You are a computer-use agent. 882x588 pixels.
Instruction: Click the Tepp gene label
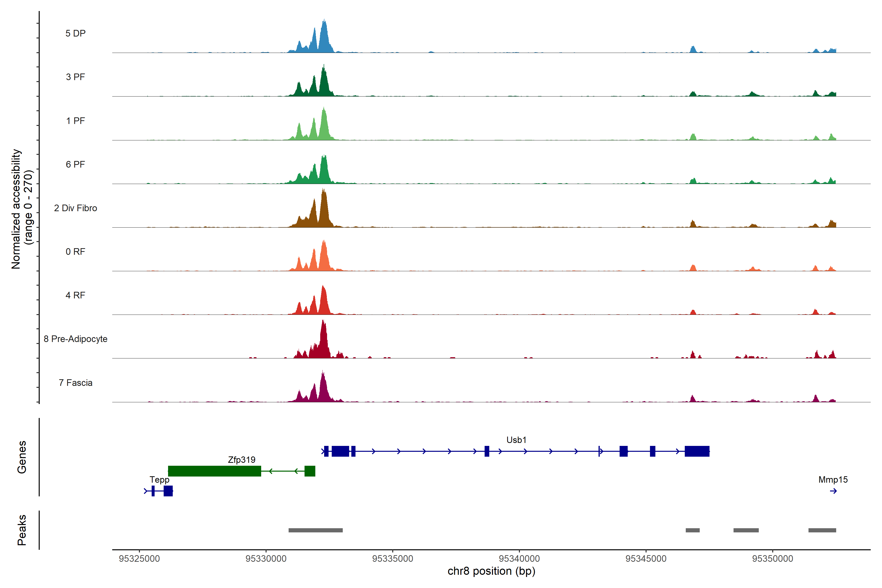(x=159, y=480)
